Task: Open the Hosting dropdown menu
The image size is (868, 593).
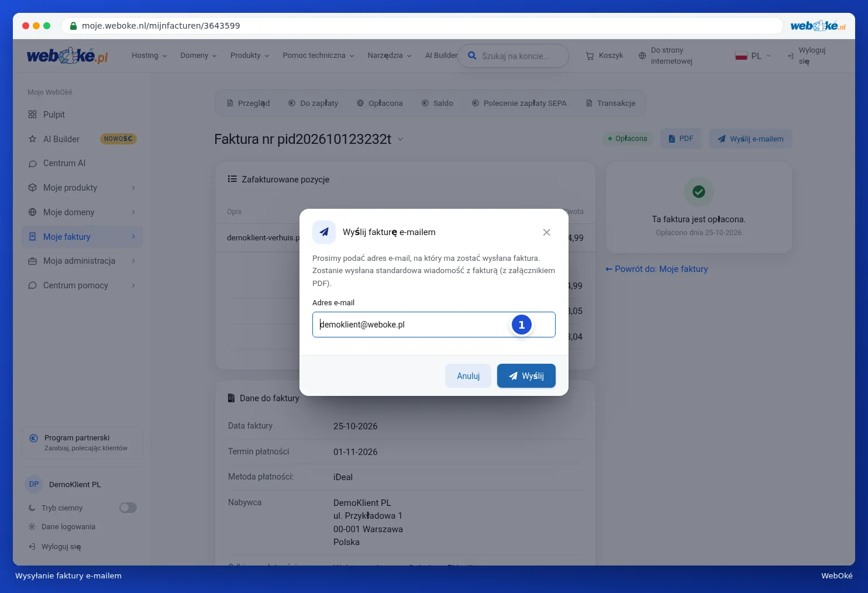Action: tap(149, 56)
